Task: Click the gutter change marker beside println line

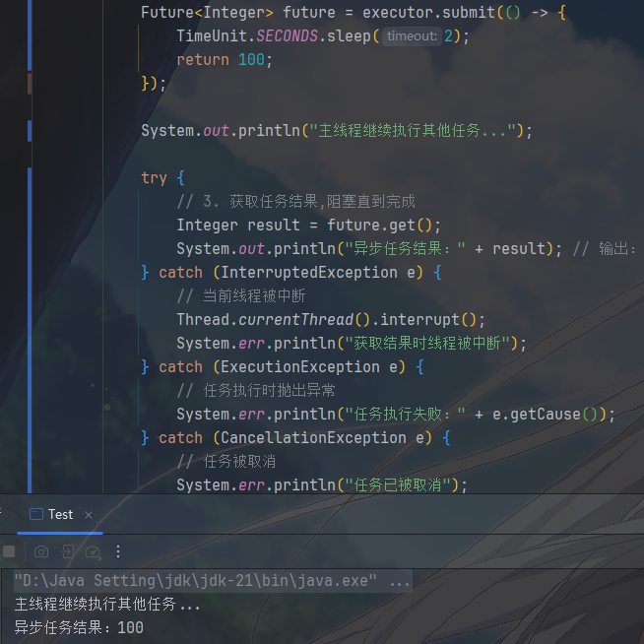Action: point(31,131)
